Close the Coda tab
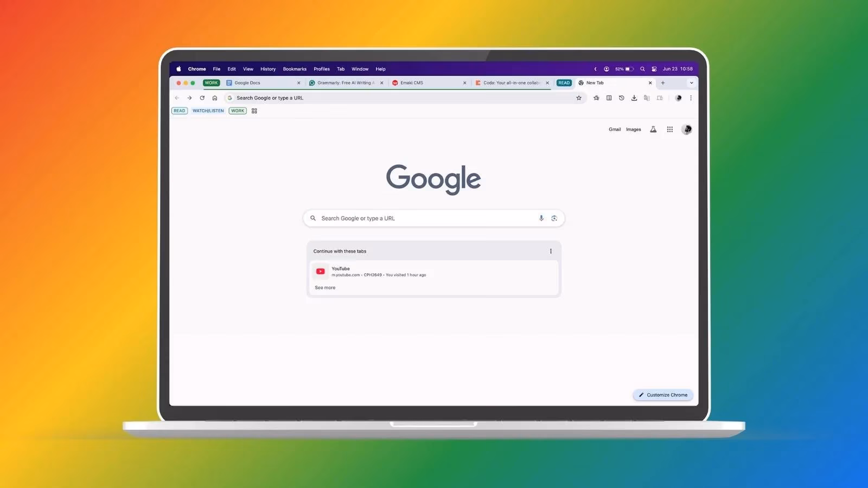 [547, 83]
